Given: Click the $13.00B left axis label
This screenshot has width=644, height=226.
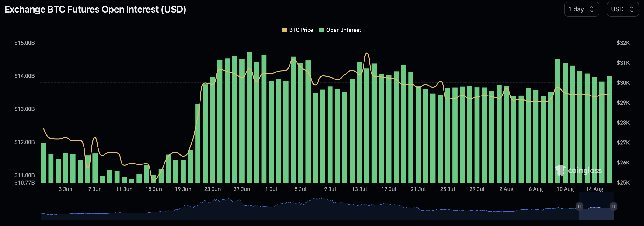Looking at the screenshot, I should (x=24, y=109).
